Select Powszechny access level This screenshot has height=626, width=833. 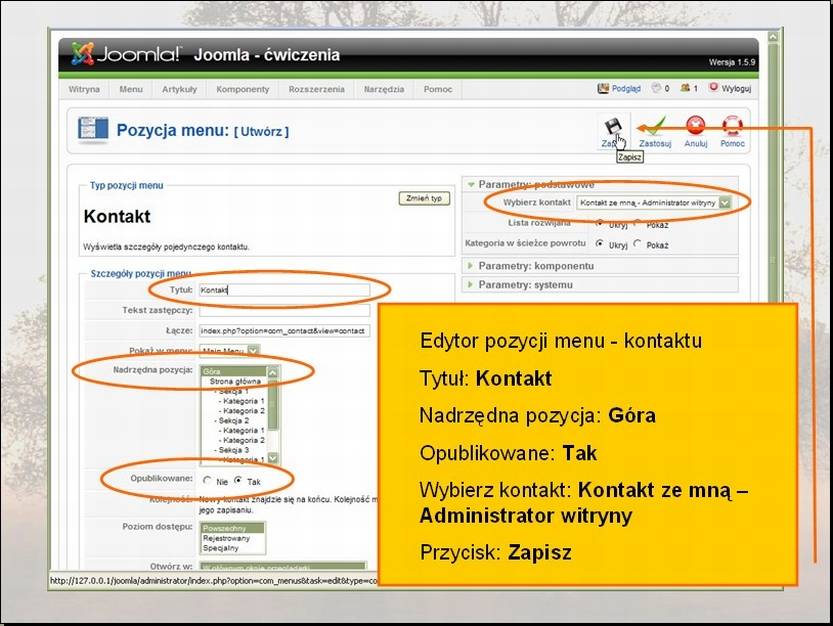233,528
